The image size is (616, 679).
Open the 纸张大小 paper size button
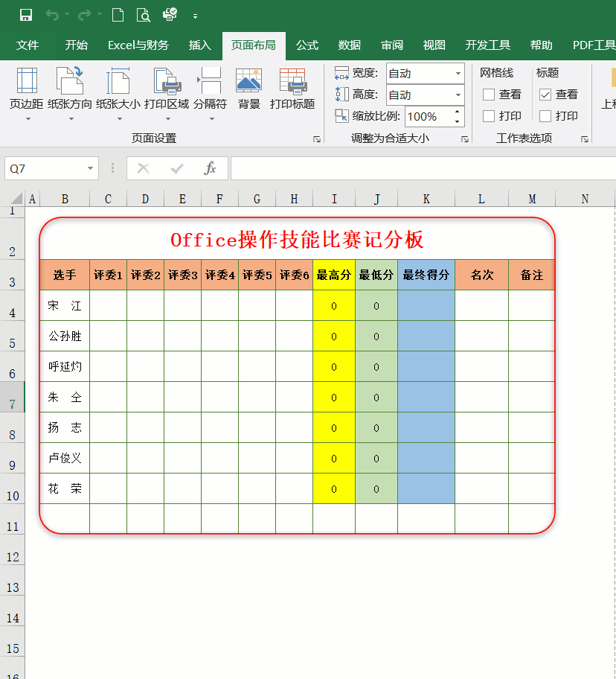point(118,94)
